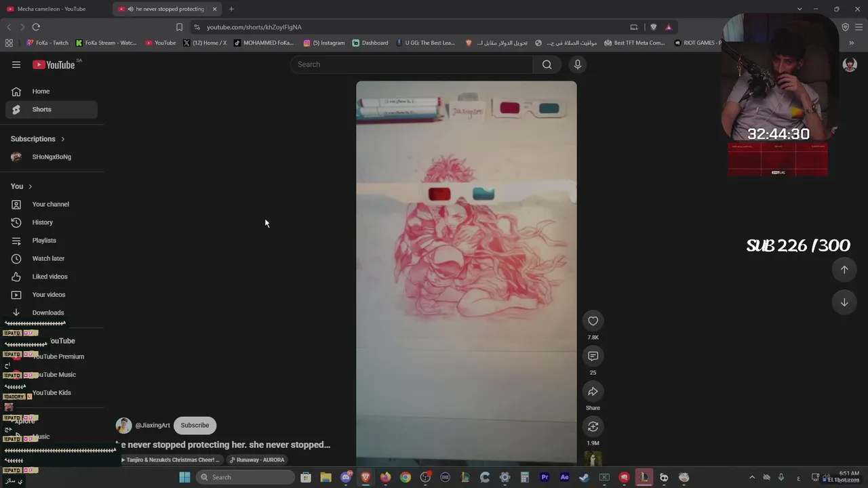Image resolution: width=868 pixels, height=488 pixels.
Task: Show hidden bookmarks overflow chevron
Action: point(852,43)
